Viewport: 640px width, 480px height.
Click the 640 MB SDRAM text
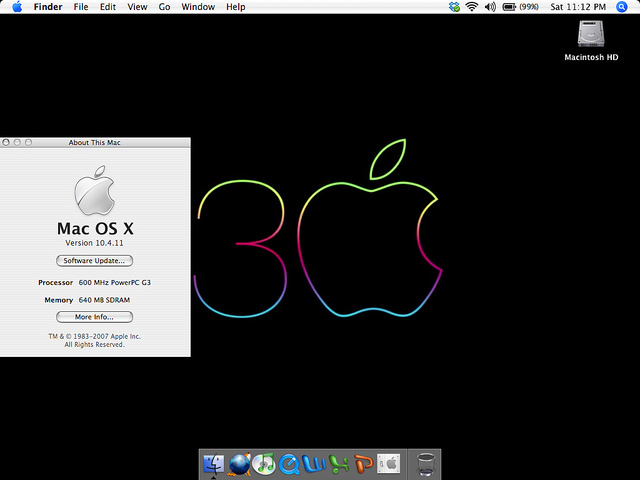click(104, 300)
